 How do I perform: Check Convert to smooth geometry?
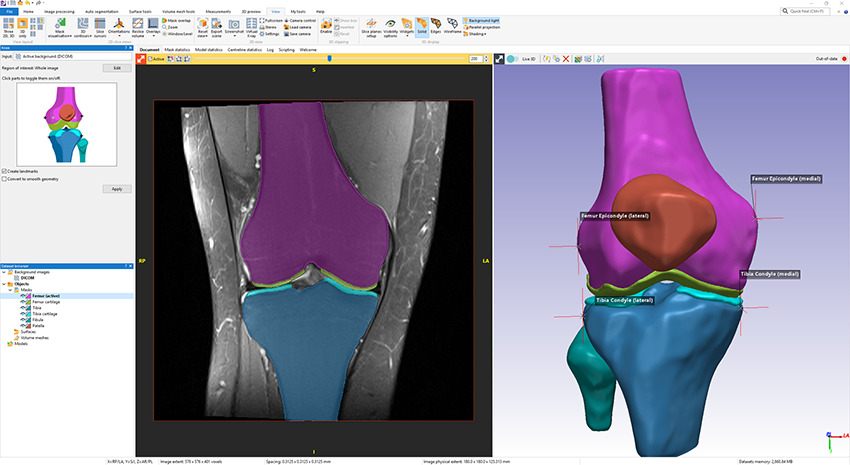pyautogui.click(x=4, y=179)
